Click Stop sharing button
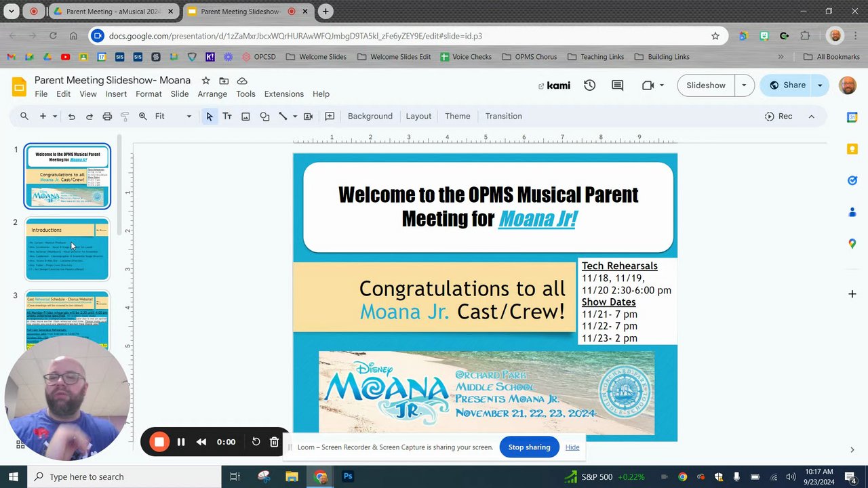The image size is (868, 488). 529,447
